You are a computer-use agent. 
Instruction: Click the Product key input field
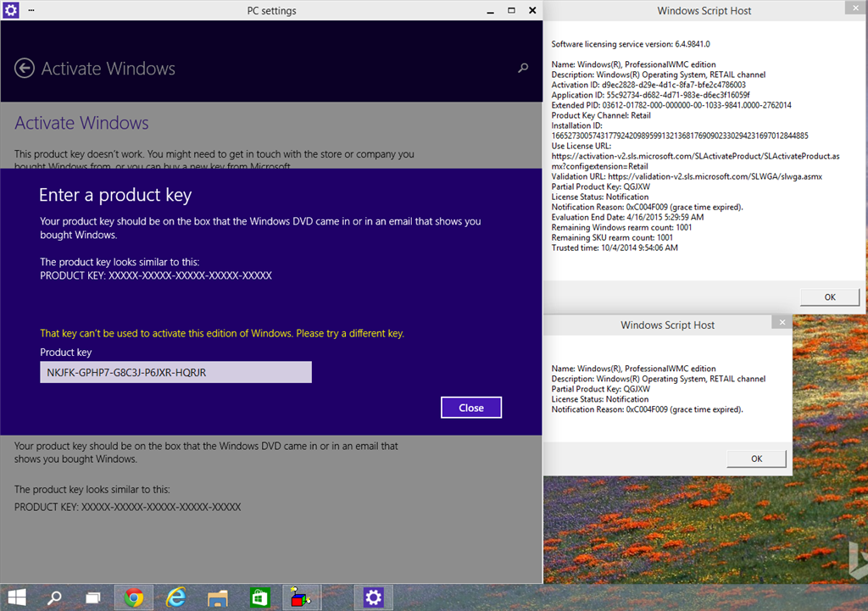tap(175, 372)
